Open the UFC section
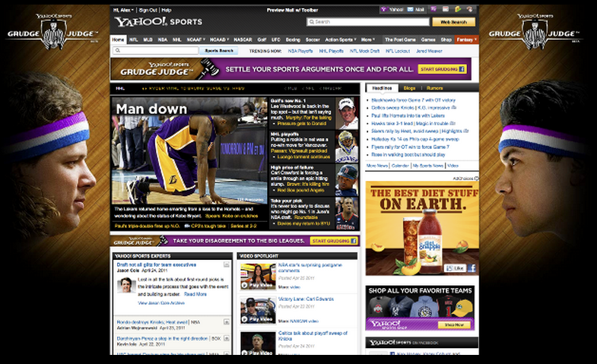This screenshot has width=597, height=364. point(276,40)
